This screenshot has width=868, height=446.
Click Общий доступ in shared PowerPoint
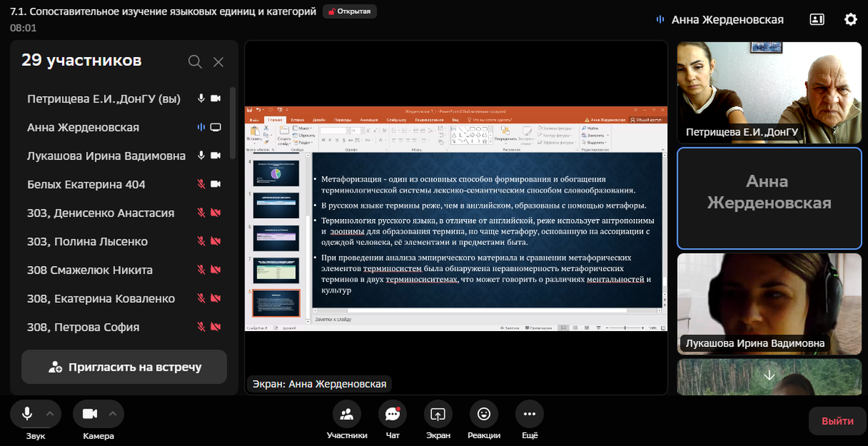coord(647,120)
